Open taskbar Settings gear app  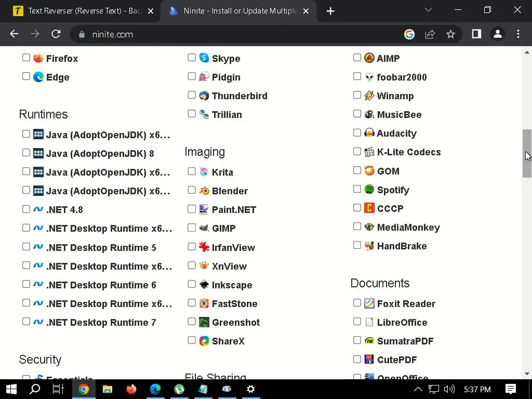click(250, 389)
